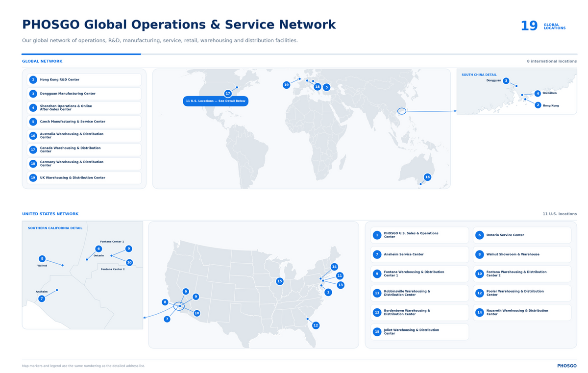Screen dimensions: 588x373
Task: Click marker 8 on the United States map
Action: [165, 302]
